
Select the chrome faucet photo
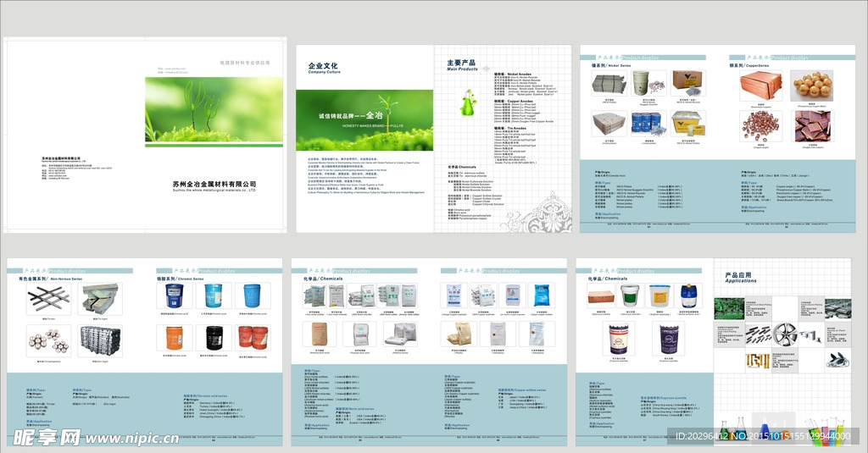[x=811, y=335]
